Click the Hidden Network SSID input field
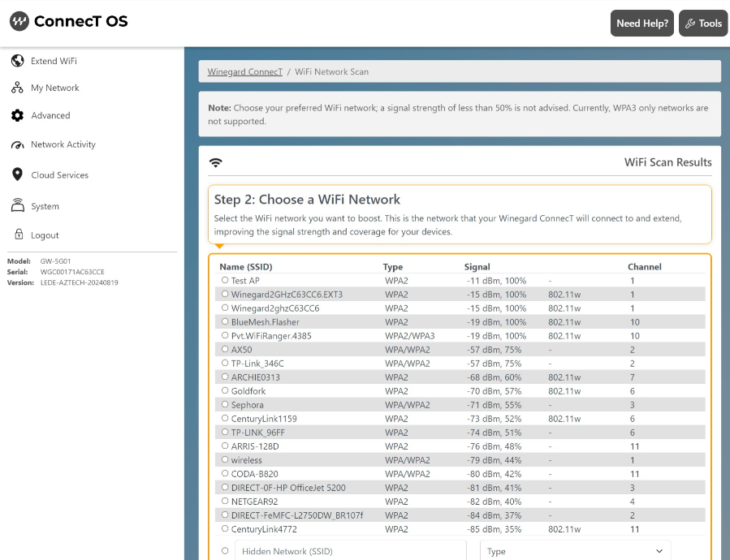Image resolution: width=730 pixels, height=560 pixels. [349, 550]
